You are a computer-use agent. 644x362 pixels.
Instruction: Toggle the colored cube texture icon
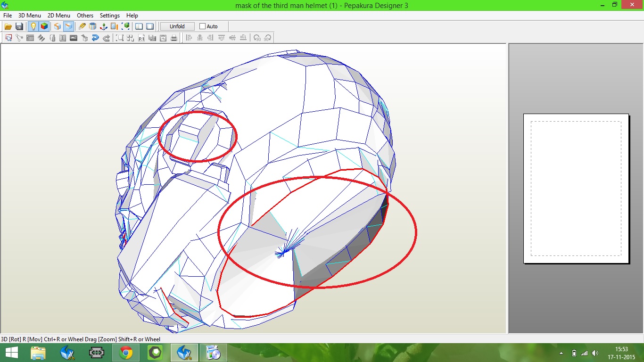tap(44, 26)
